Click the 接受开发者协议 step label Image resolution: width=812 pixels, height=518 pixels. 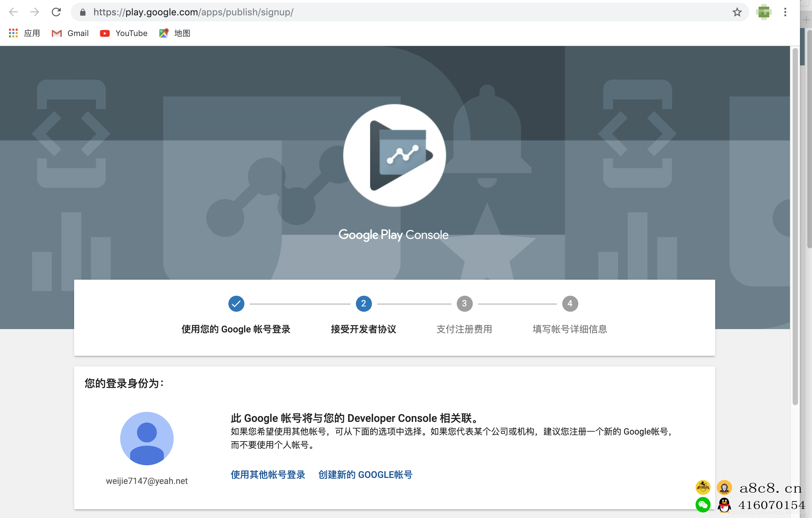[x=364, y=329]
